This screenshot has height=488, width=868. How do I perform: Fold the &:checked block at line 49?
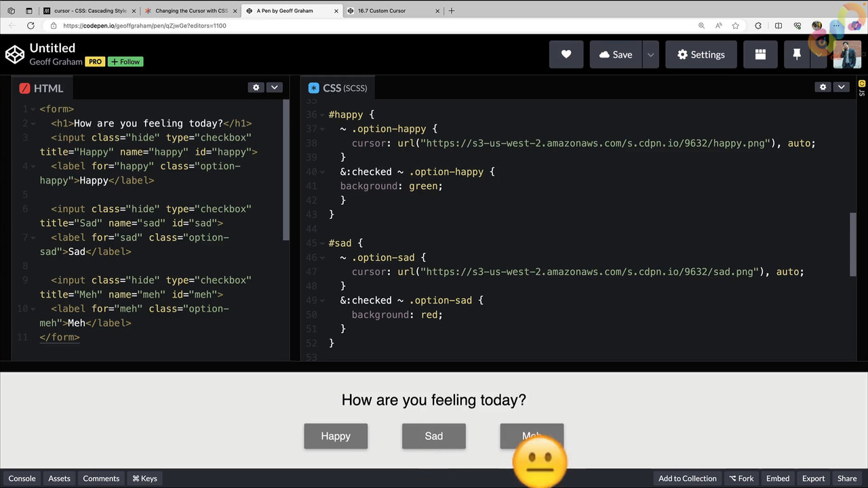[x=321, y=300]
